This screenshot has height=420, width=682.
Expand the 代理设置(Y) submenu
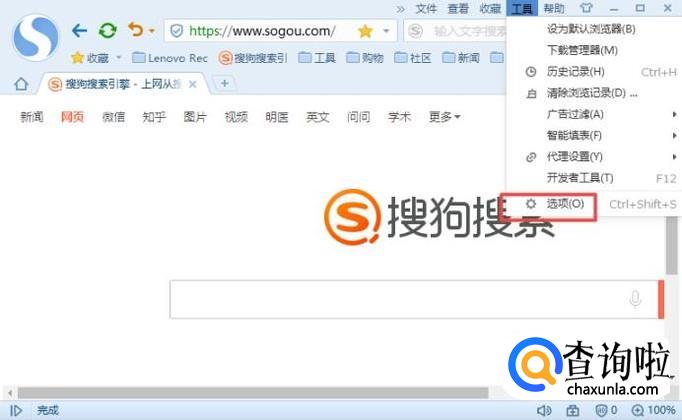point(594,157)
